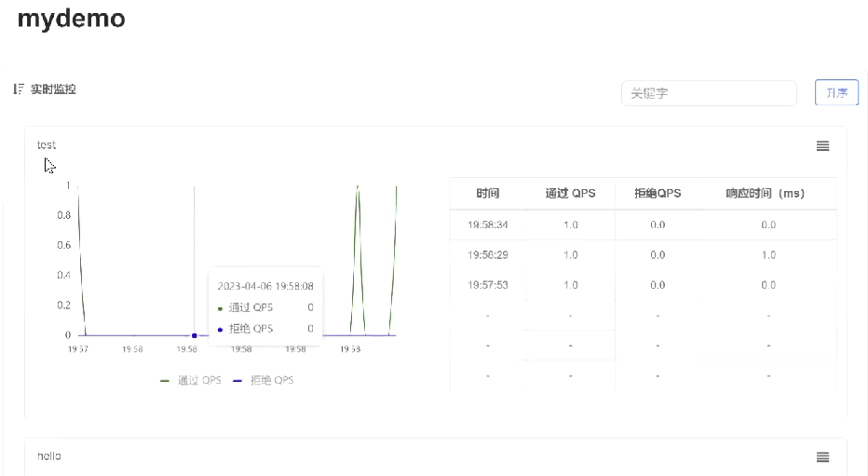Image resolution: width=868 pixels, height=476 pixels.
Task: Click the blue data point on chart
Action: tap(194, 335)
